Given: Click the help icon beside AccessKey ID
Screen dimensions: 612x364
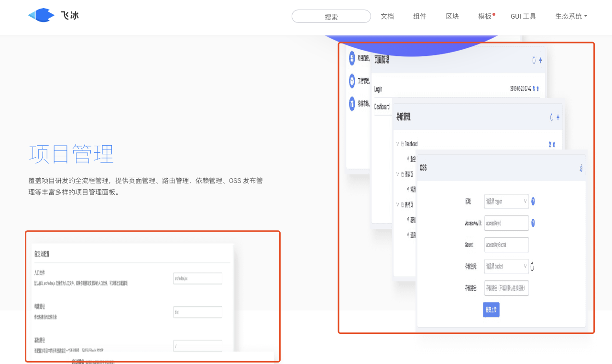Looking at the screenshot, I should (533, 223).
